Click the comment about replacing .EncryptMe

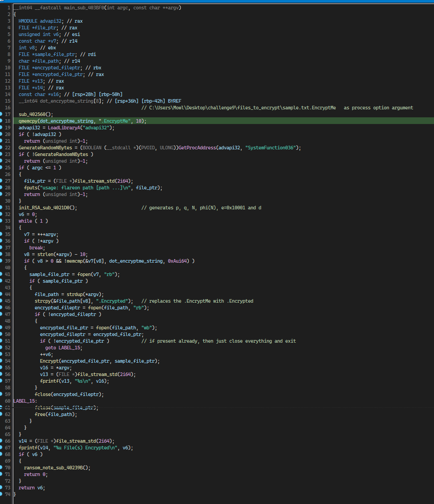[x=197, y=301]
